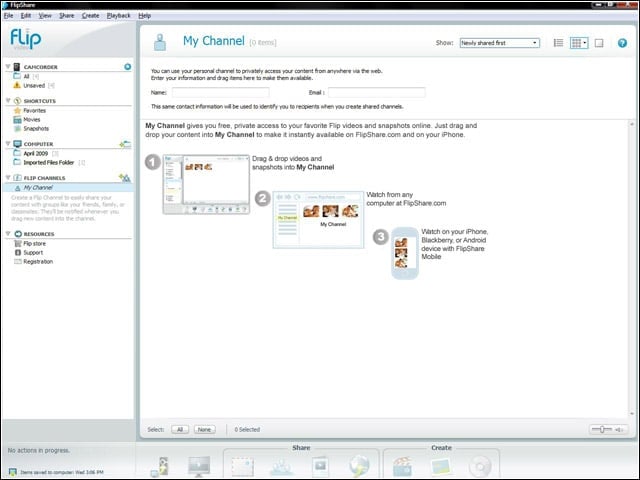Click the '0 Selected' status text
This screenshot has width=640, height=480.
tap(247, 429)
